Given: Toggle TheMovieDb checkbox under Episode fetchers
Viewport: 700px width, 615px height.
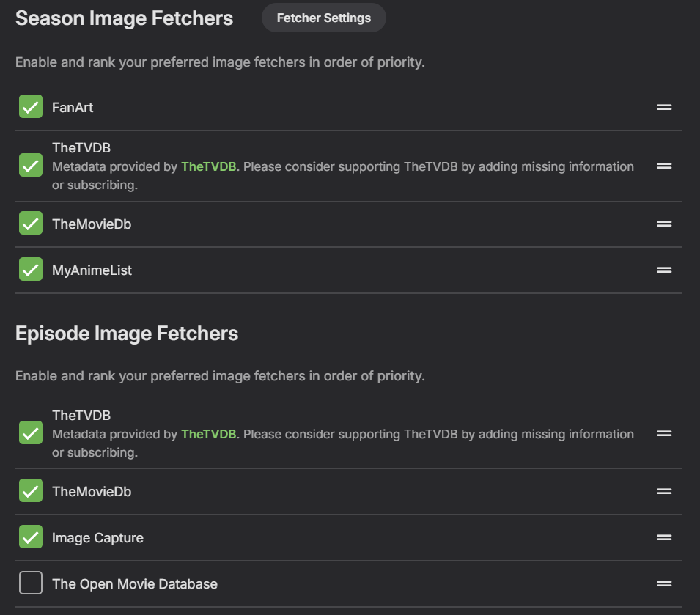Looking at the screenshot, I should tap(31, 490).
